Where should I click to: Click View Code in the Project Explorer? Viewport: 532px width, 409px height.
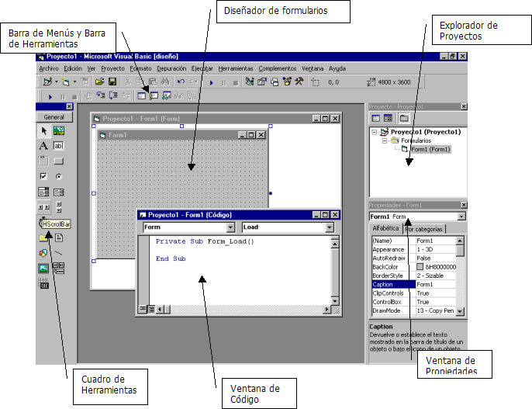click(375, 118)
